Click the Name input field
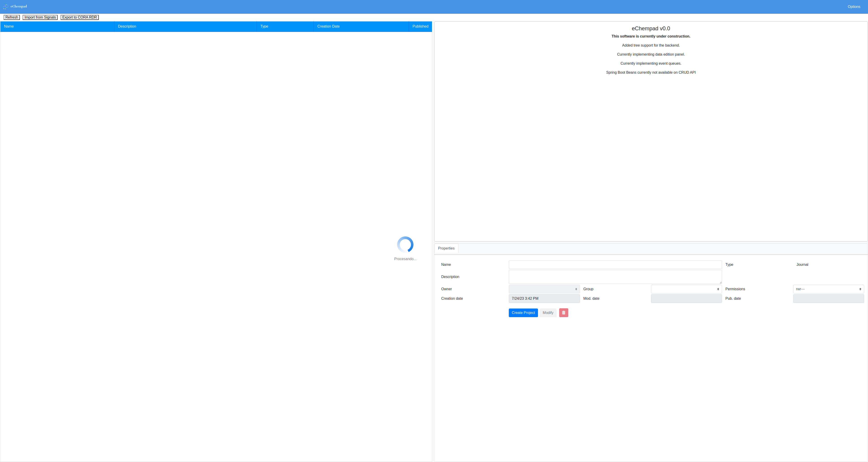 coord(615,264)
